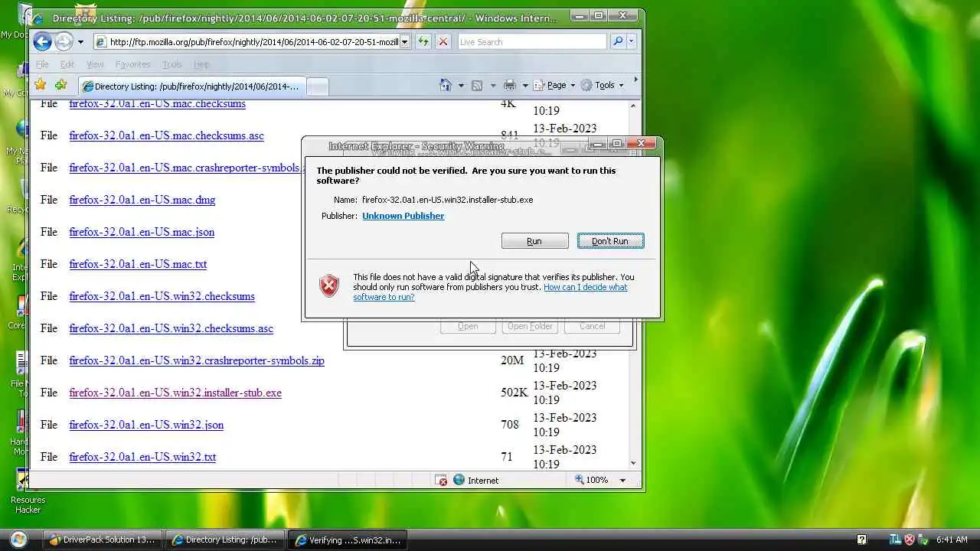Click the 100% zoom level button
Image resolution: width=980 pixels, height=551 pixels.
(592, 480)
